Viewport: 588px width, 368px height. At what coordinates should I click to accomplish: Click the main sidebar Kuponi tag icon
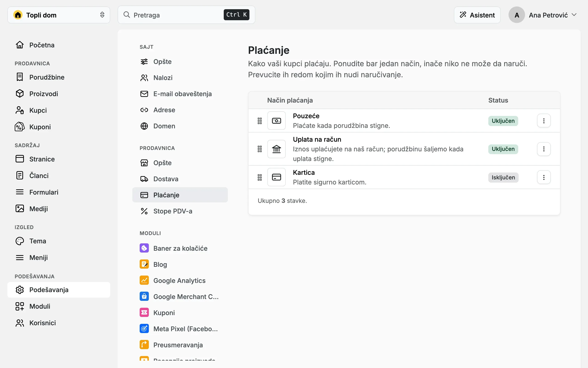coord(20,127)
